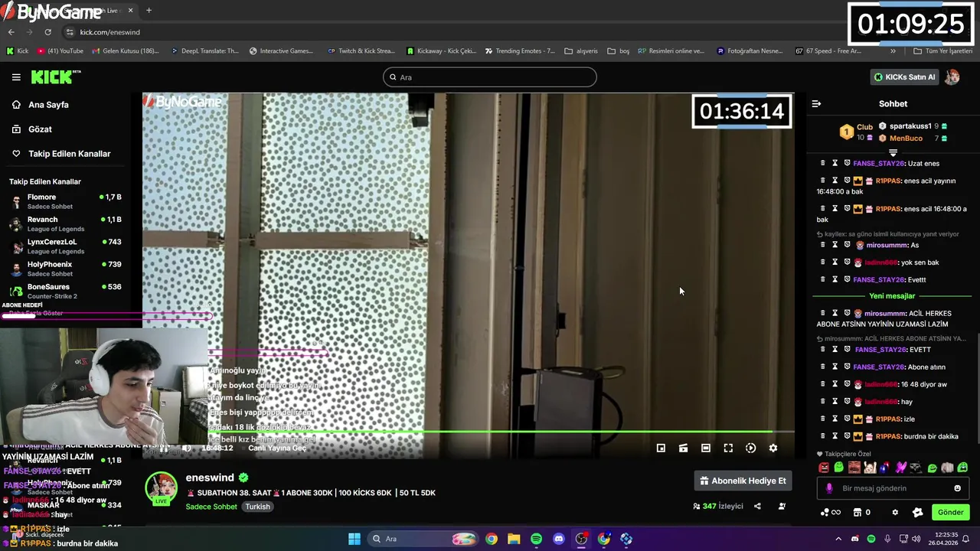This screenshot has height=551, width=980.
Task: Open the KICKs star gift icon
Action: [918, 512]
